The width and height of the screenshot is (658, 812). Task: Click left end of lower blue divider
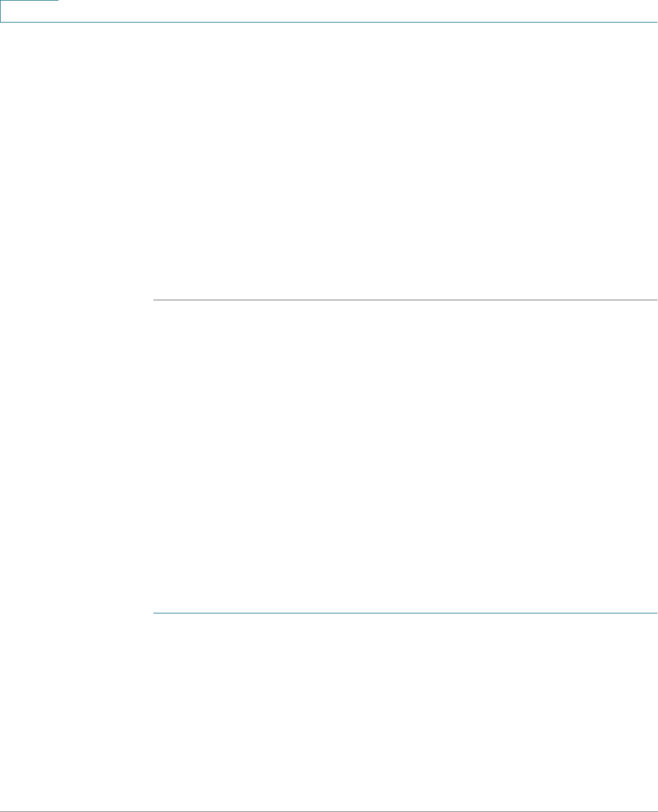click(155, 613)
